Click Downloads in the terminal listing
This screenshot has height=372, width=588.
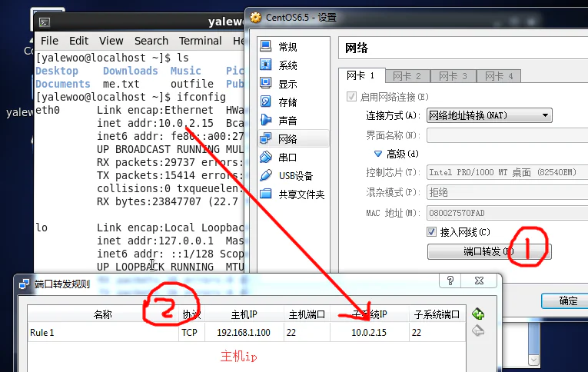pyautogui.click(x=131, y=71)
